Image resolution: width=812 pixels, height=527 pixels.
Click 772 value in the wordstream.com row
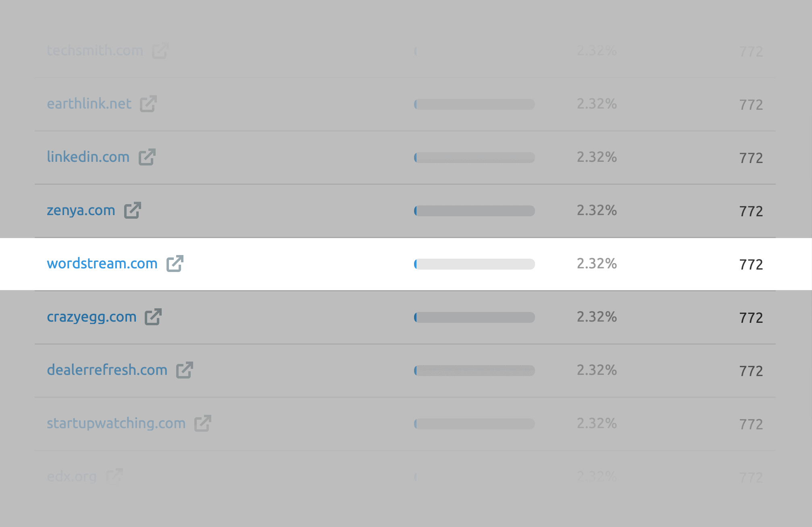click(x=751, y=264)
